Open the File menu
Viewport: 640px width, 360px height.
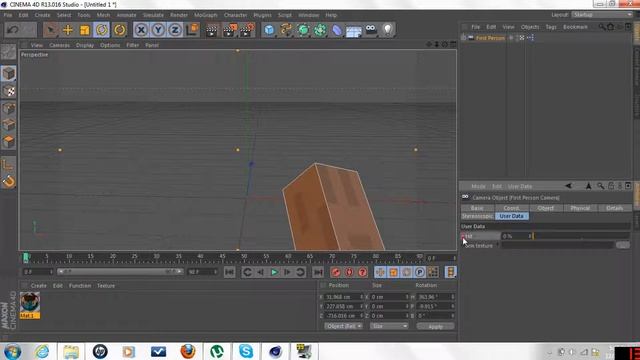(x=8, y=15)
